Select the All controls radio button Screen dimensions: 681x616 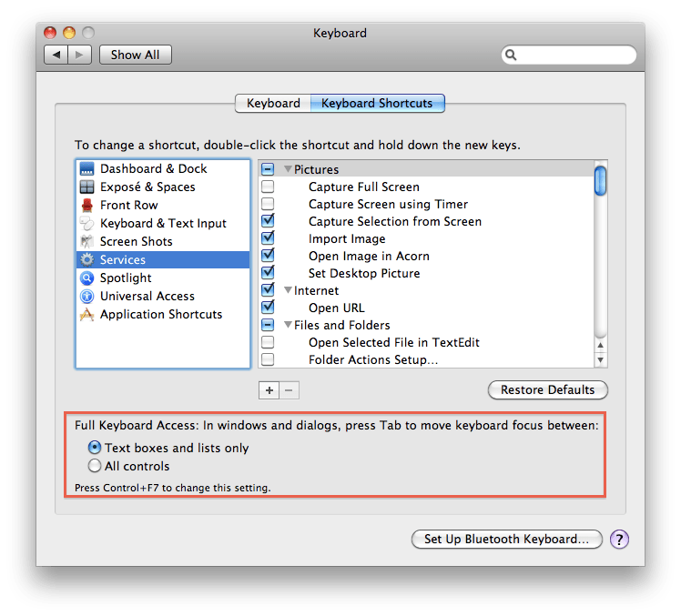pos(95,466)
